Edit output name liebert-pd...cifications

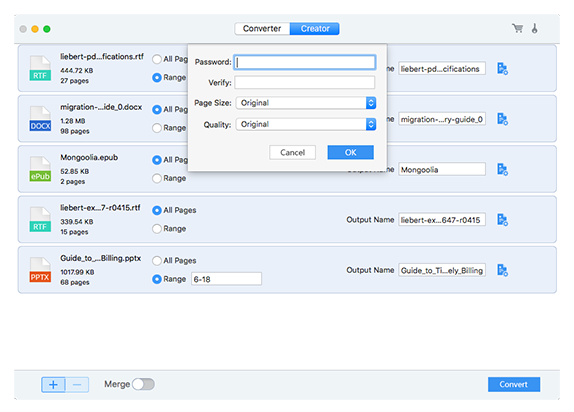[442, 69]
